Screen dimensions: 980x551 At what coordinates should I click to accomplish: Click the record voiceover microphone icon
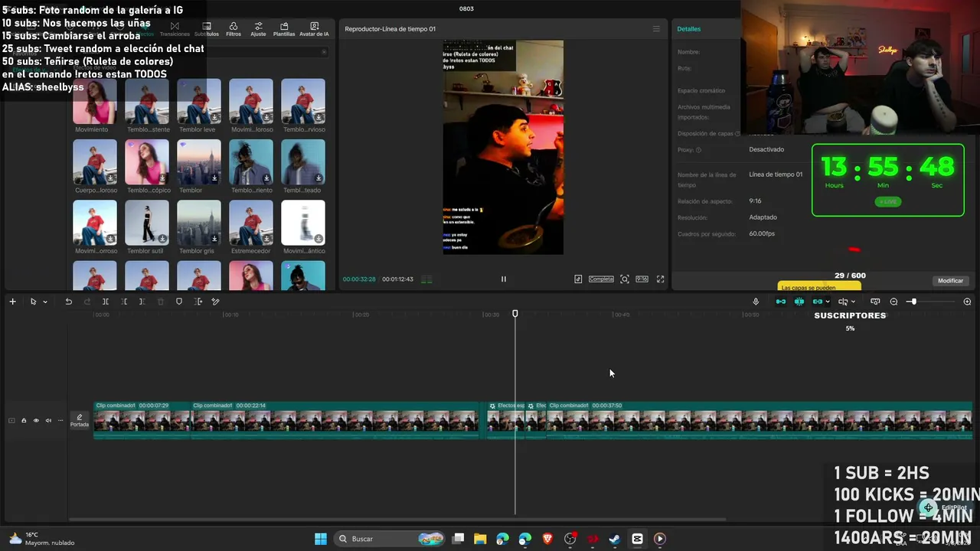coord(756,302)
